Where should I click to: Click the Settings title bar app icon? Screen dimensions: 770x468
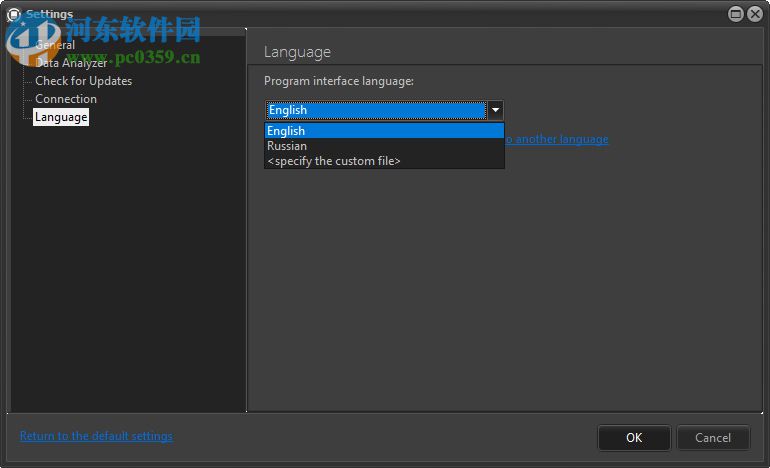click(x=14, y=15)
